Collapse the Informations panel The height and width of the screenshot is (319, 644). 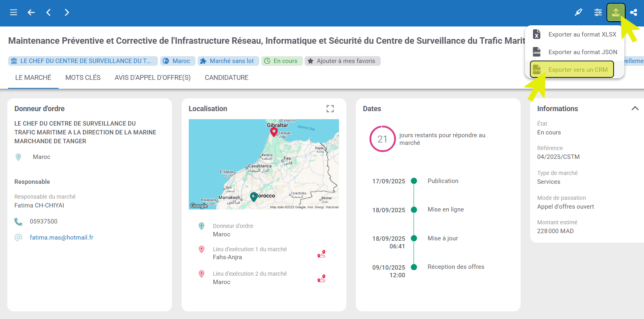pyautogui.click(x=635, y=108)
